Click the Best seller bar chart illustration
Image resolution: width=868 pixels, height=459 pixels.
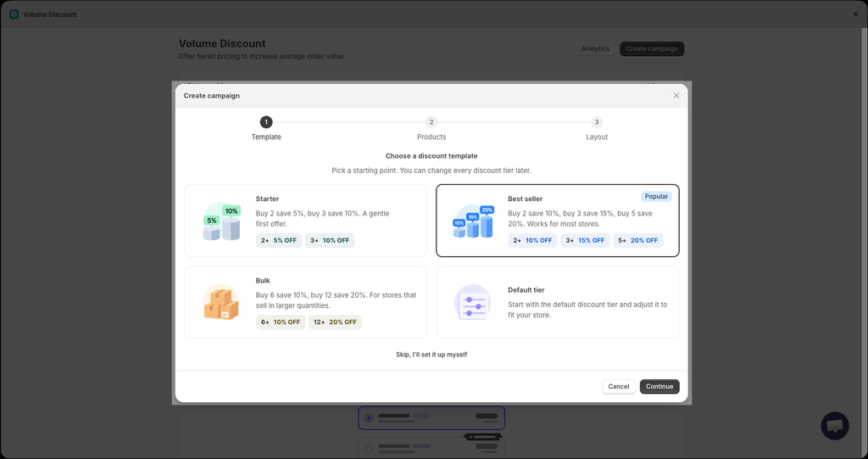pos(473,221)
